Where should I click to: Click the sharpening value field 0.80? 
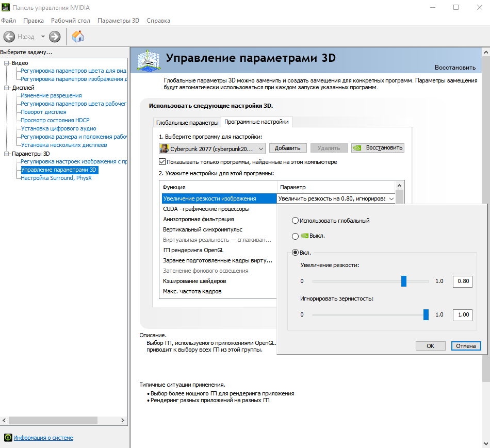[463, 281]
